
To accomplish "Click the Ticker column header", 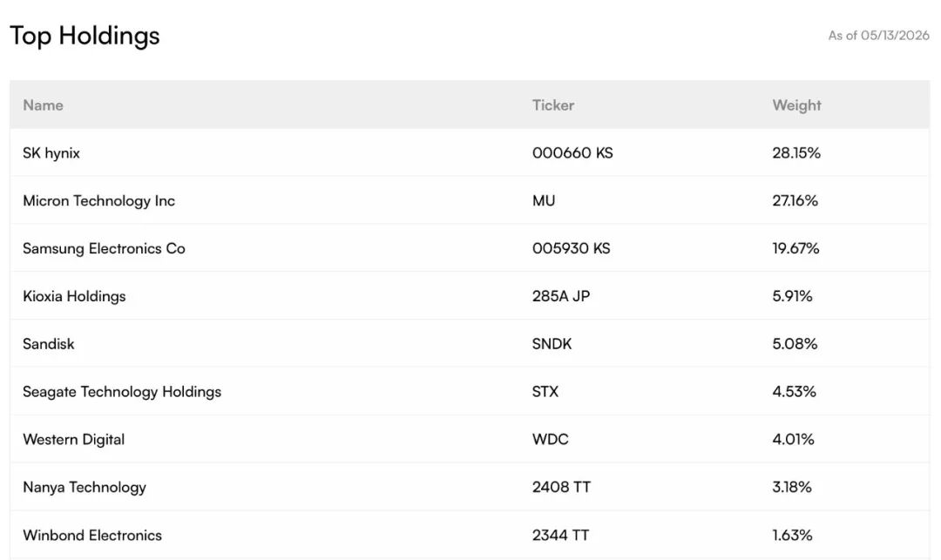I will pyautogui.click(x=552, y=105).
